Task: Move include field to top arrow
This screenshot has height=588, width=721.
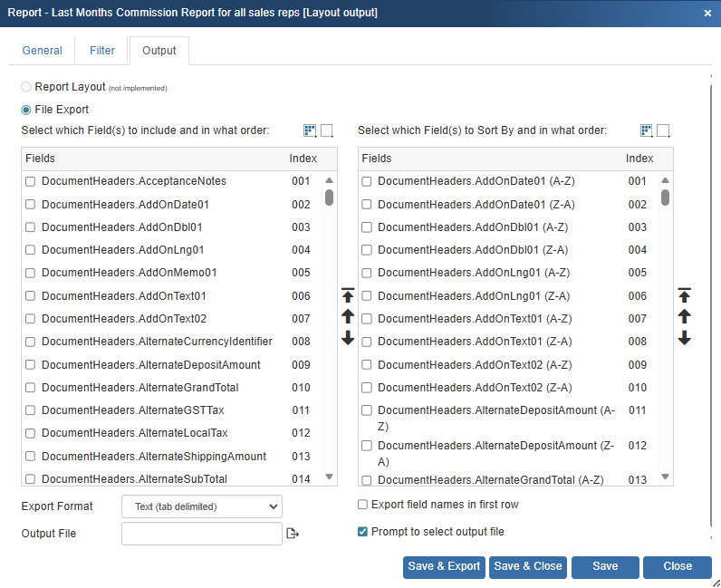Action: tap(348, 295)
